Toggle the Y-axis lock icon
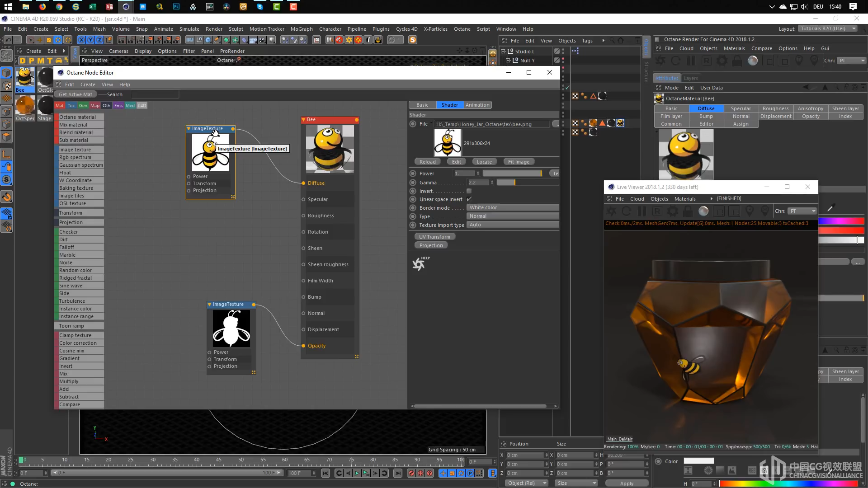868x488 pixels. click(90, 40)
